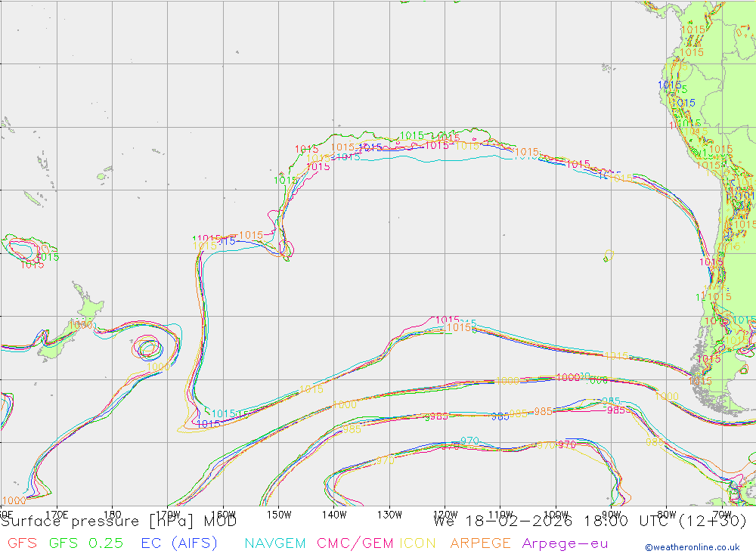Click the ARPEGE legend label
The height and width of the screenshot is (554, 756).
pos(480,543)
